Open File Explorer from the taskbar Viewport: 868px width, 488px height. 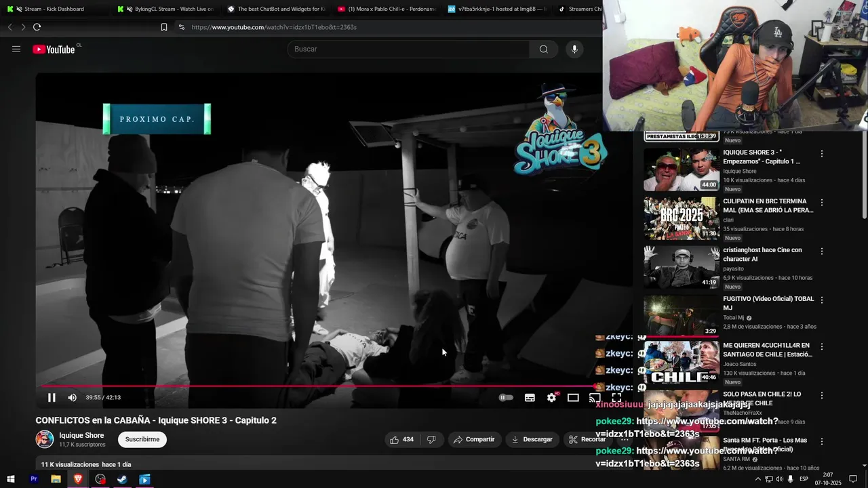[x=56, y=479]
